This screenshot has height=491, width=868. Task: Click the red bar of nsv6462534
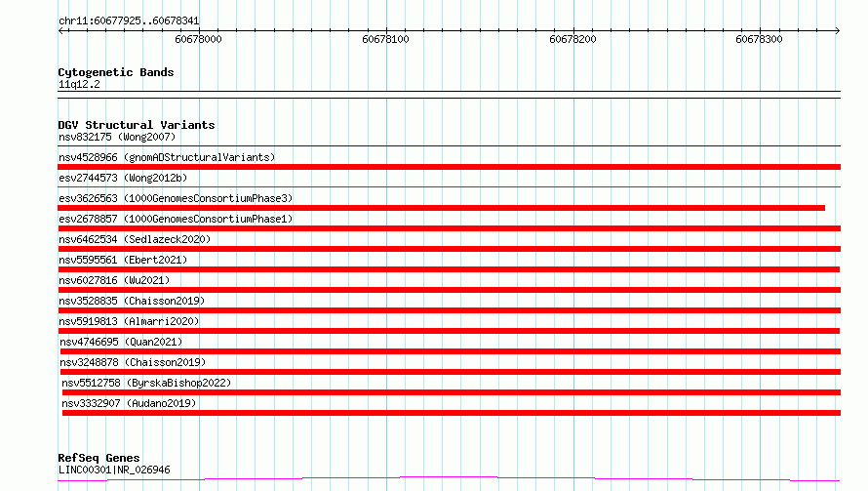(x=449, y=249)
